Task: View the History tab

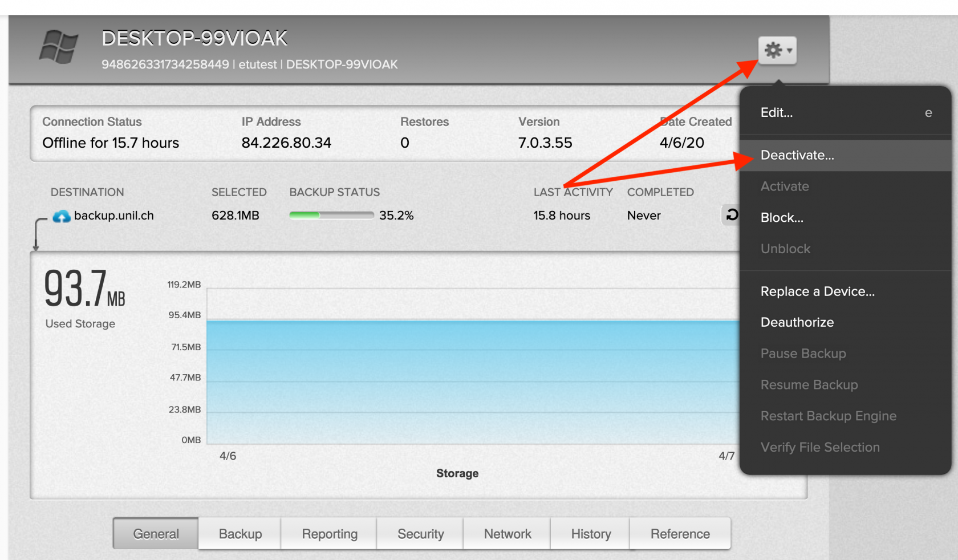Action: [591, 534]
